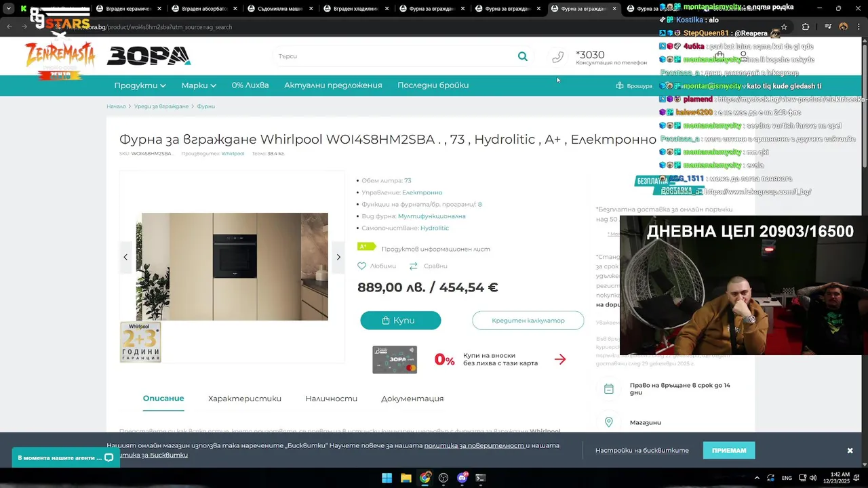The image size is (868, 488).
Task: Open 0% Лихва menu item
Action: (x=250, y=85)
